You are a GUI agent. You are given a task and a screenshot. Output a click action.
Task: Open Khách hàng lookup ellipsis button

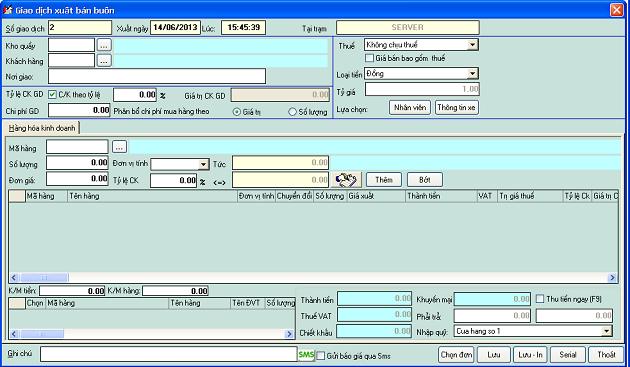(x=104, y=61)
